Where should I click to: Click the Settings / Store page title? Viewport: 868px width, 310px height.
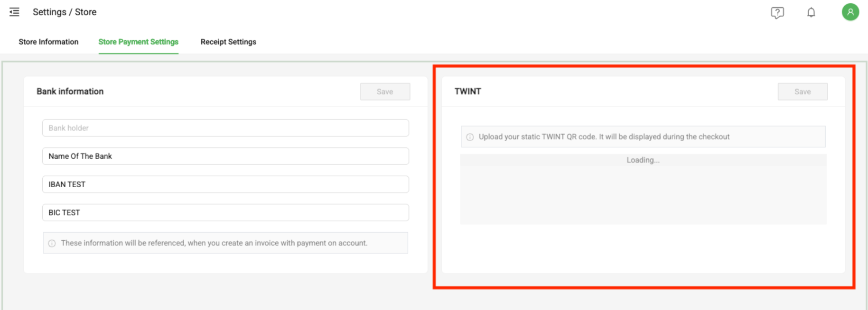[65, 12]
